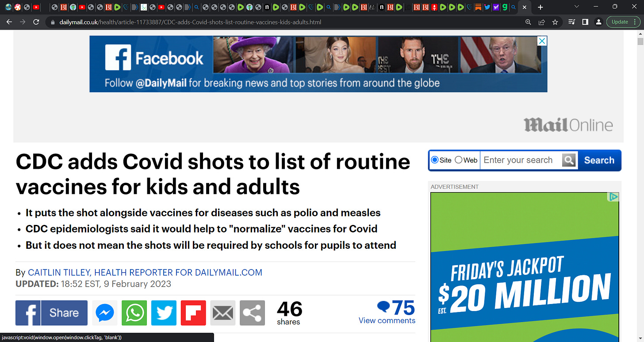Reload the Daily Mail article page
The width and height of the screenshot is (644, 342).
pyautogui.click(x=36, y=22)
